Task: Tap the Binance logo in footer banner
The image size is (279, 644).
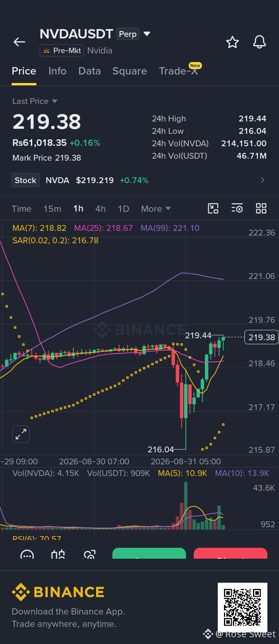Action: 58,592
